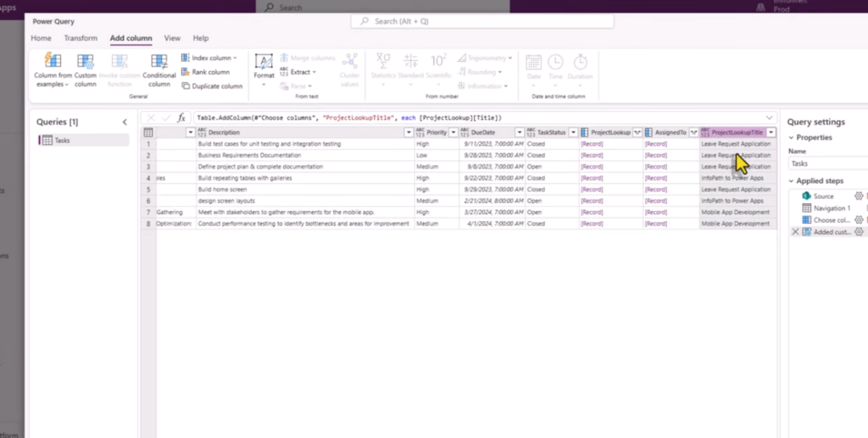Click the fx formula icon
This screenshot has height=438, width=868.
pos(181,118)
